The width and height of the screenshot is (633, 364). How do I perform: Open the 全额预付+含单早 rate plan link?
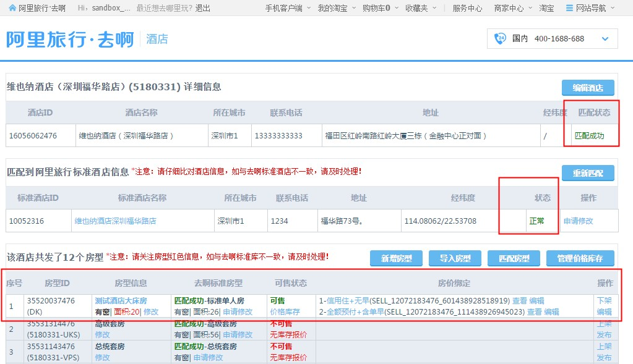(355, 312)
